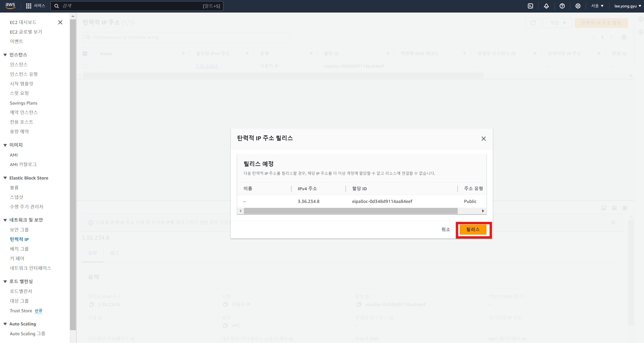Open the settings gear in top bar
The height and width of the screenshot is (343, 644).
tap(578, 6)
